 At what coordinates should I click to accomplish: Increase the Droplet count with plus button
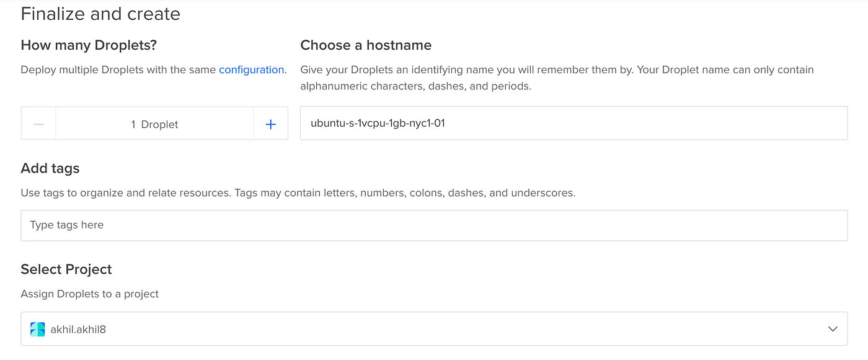tap(271, 124)
